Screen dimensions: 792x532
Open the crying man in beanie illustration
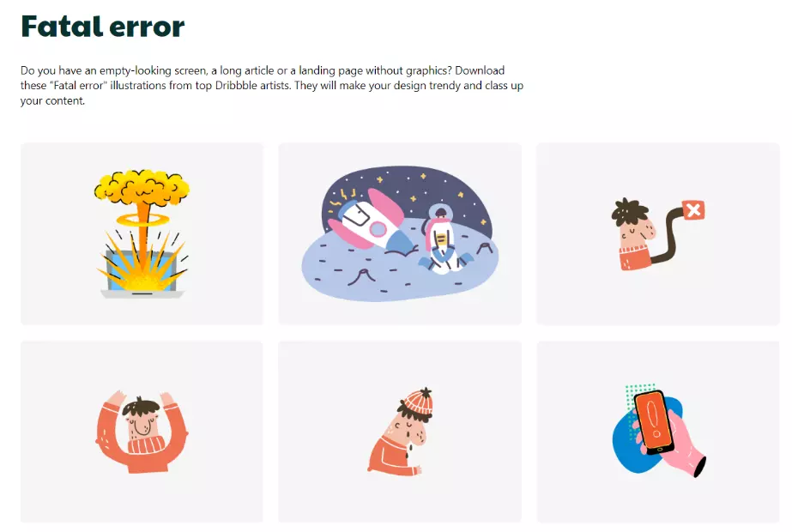point(400,432)
